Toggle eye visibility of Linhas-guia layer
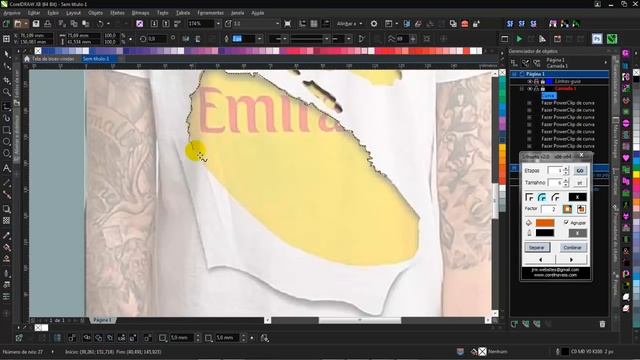Screen dimensions: 640x360 tap(529, 82)
